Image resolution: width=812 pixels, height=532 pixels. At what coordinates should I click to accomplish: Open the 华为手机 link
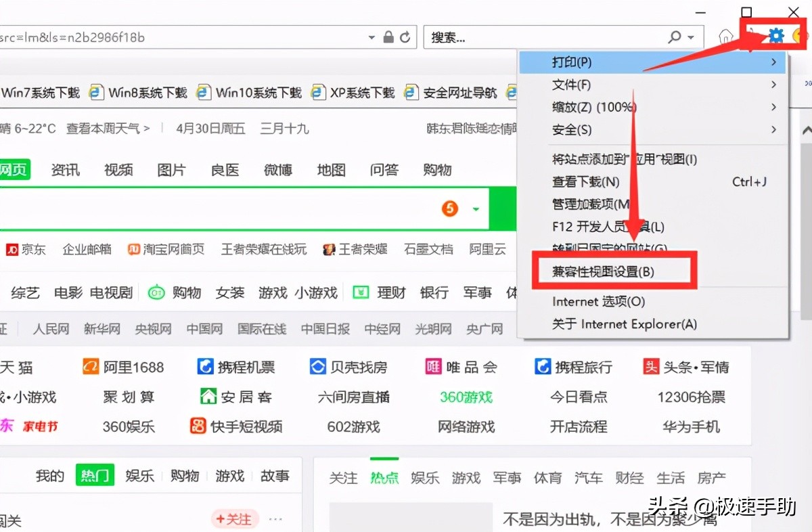coord(691,426)
